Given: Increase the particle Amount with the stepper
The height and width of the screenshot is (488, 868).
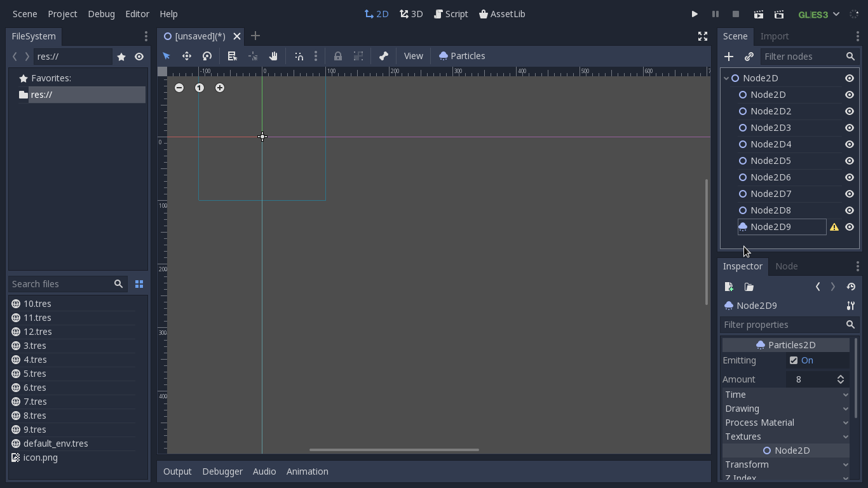Looking at the screenshot, I should 840,376.
